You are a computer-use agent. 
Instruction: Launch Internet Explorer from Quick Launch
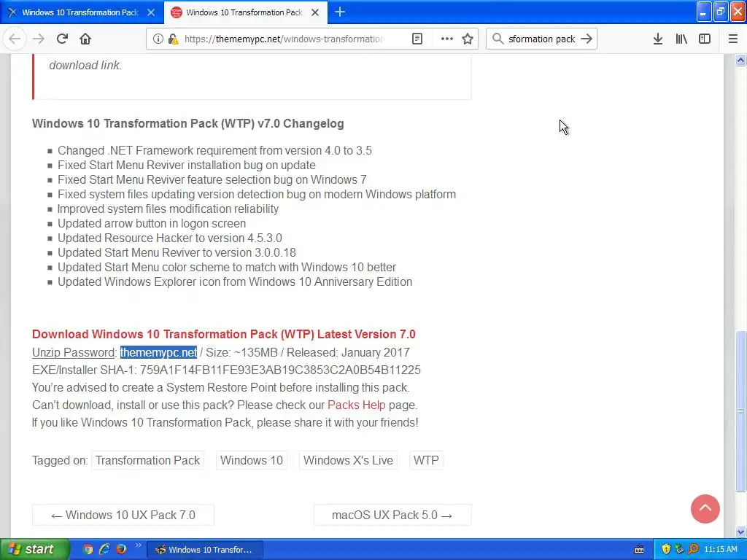pyautogui.click(x=105, y=550)
